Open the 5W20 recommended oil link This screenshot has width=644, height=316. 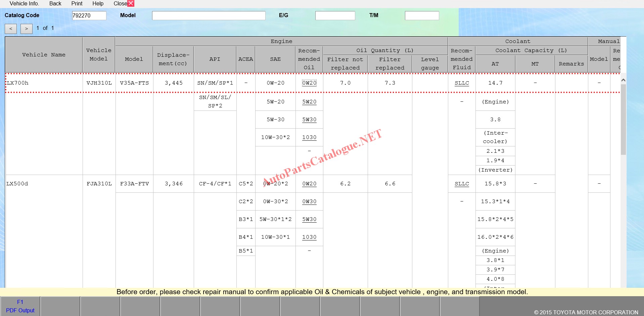pos(309,102)
